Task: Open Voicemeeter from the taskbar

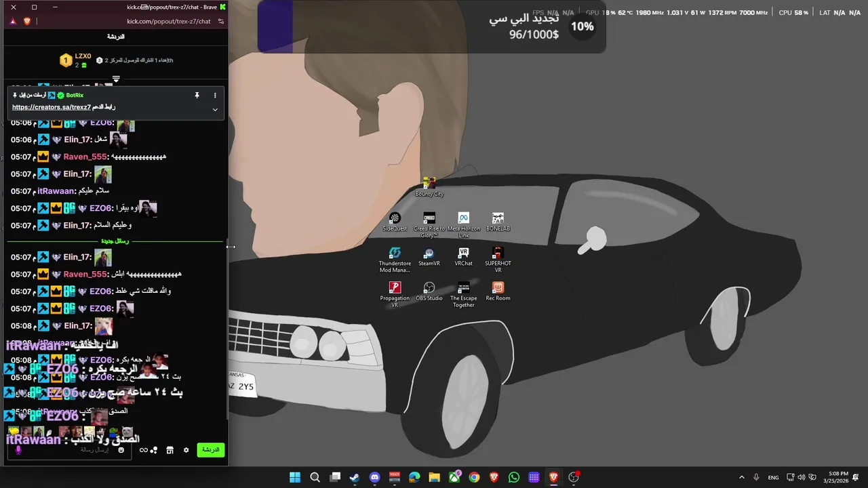Action: tap(395, 477)
